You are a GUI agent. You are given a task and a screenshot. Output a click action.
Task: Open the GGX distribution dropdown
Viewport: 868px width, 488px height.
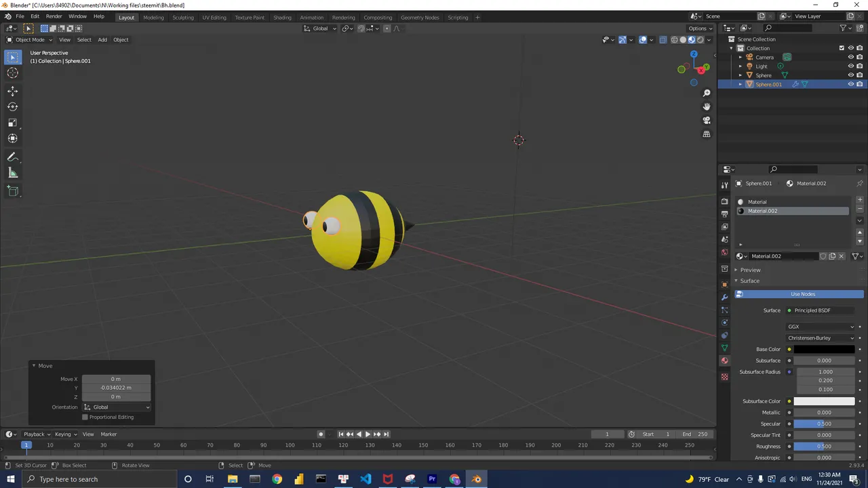point(821,327)
